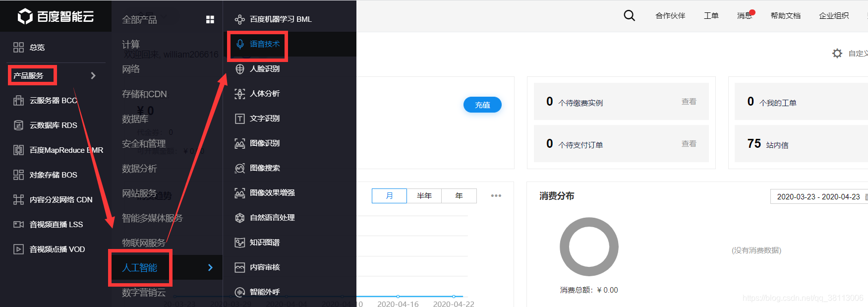Click the 自定义 gear icon
This screenshot has height=307, width=868.
point(837,53)
